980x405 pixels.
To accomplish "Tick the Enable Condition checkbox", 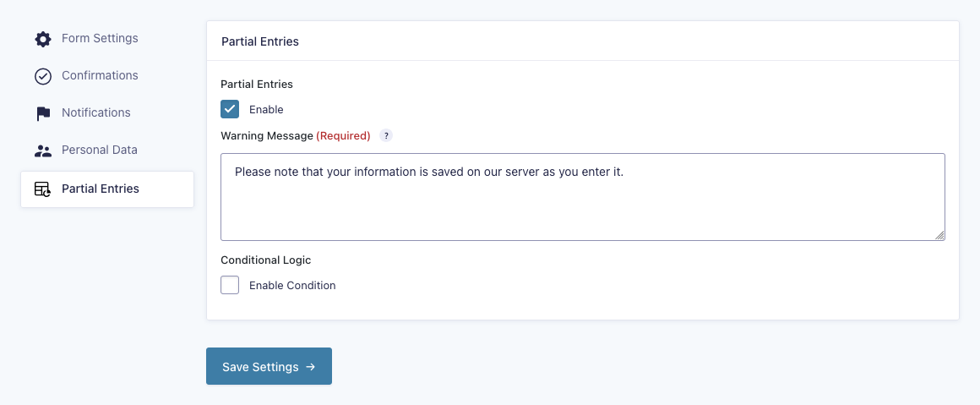I will coord(230,285).
